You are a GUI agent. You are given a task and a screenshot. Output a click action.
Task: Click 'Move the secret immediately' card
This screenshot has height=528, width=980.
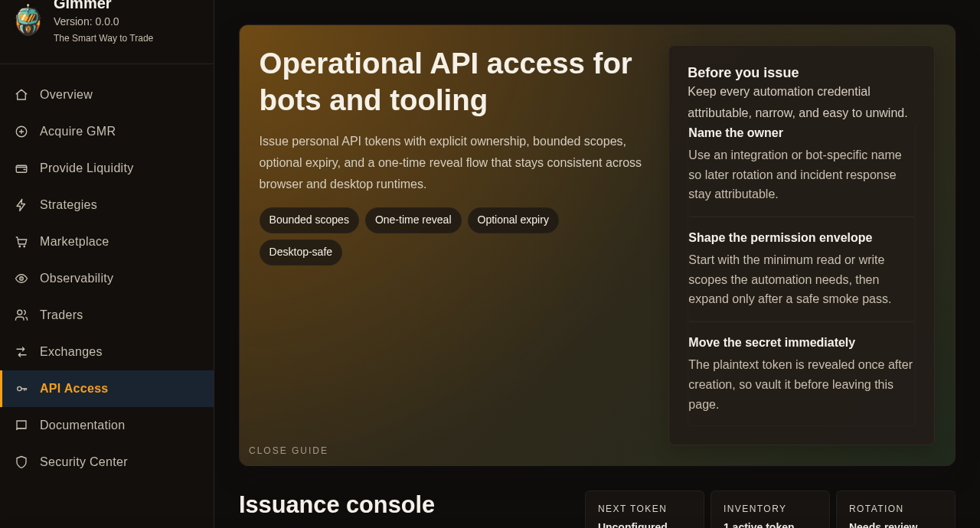801,374
